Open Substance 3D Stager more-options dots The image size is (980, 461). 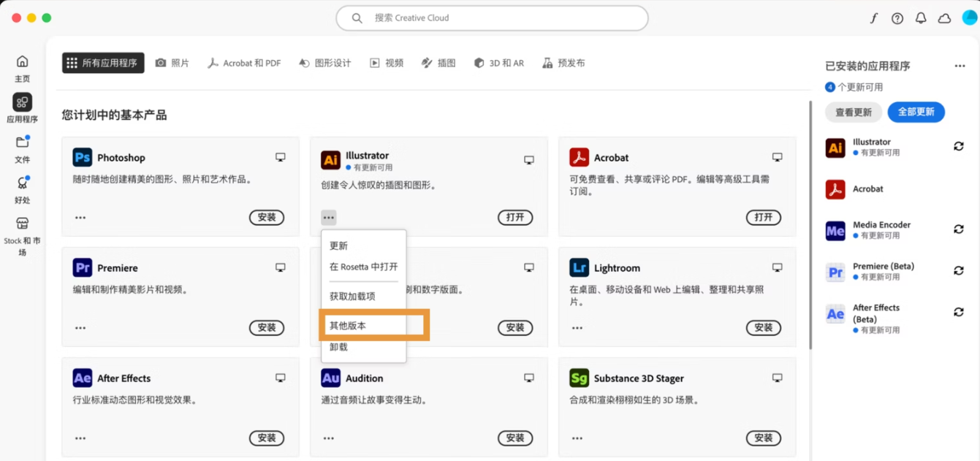point(577,438)
